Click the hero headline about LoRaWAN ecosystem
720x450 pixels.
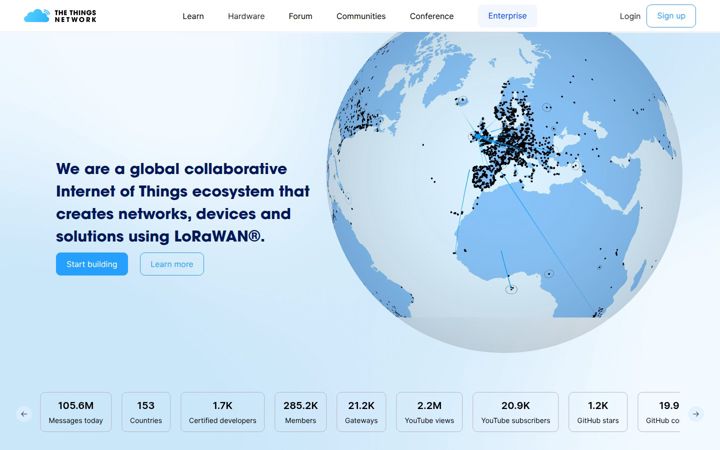[183, 202]
